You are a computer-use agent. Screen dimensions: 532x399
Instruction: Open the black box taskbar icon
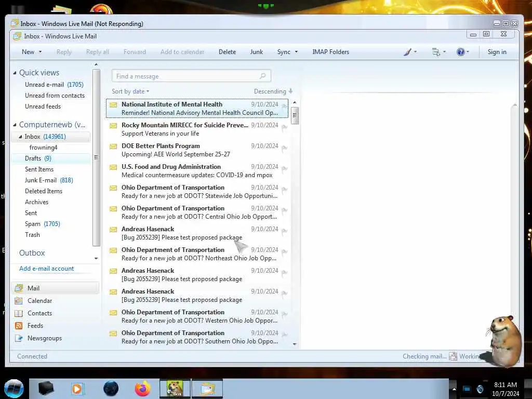[46, 389]
